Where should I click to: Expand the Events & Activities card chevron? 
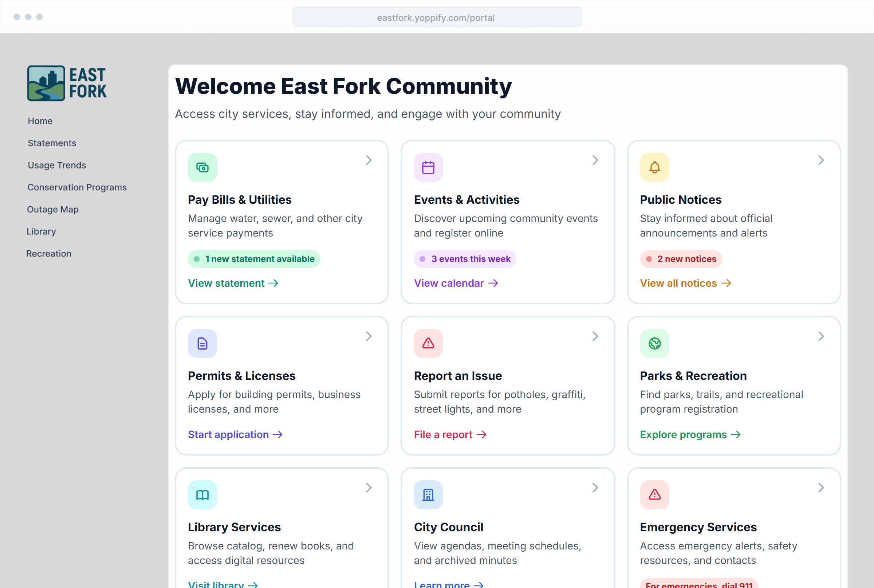(x=595, y=160)
